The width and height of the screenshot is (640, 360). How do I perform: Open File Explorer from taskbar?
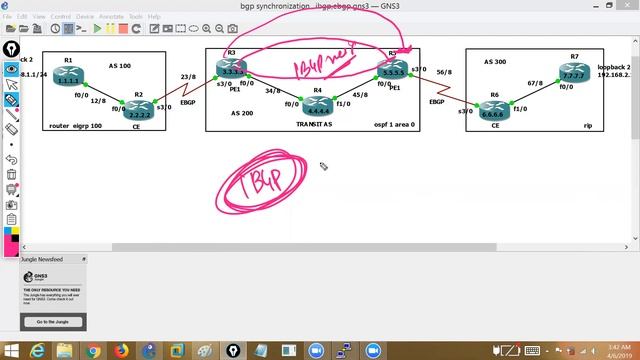click(64, 351)
